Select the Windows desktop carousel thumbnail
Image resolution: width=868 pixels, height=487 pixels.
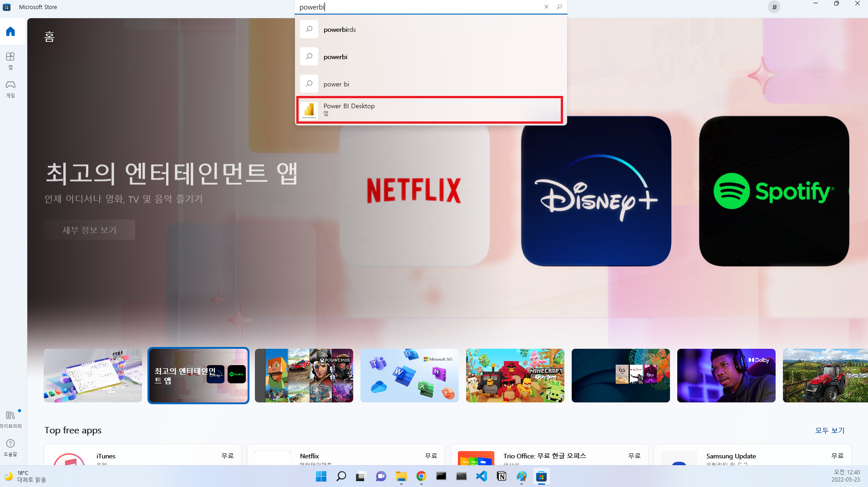(93, 376)
